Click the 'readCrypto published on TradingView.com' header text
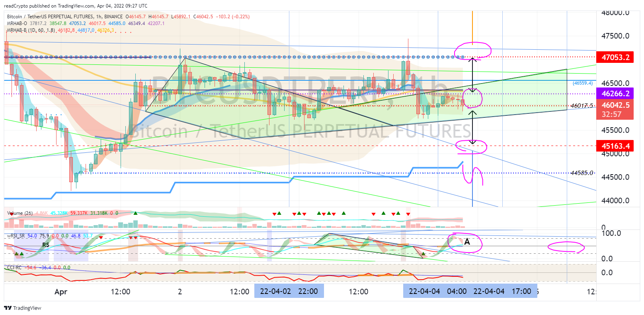 point(49,6)
